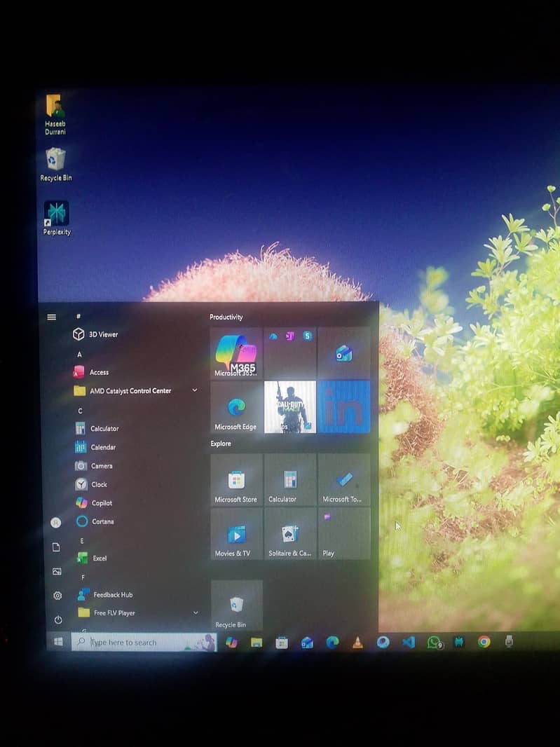
Task: Open Visual Studio Code from the taskbar
Action: click(409, 642)
